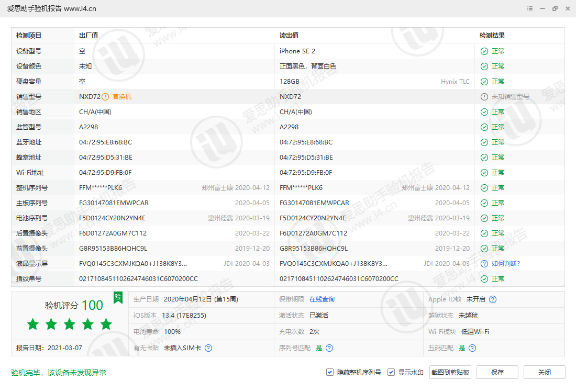Click help icon beside Apple ID锁 未开启
Image resolution: width=576 pixels, height=392 pixels.
(492, 299)
